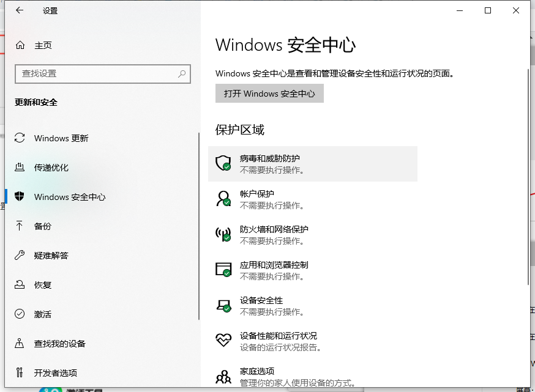
Task: Select 恢复 in the sidebar
Action: click(43, 285)
